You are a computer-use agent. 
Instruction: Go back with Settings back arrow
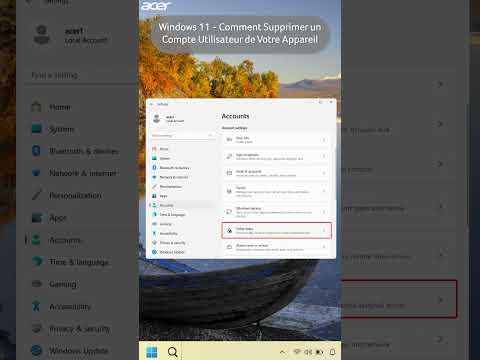pyautogui.click(x=152, y=104)
